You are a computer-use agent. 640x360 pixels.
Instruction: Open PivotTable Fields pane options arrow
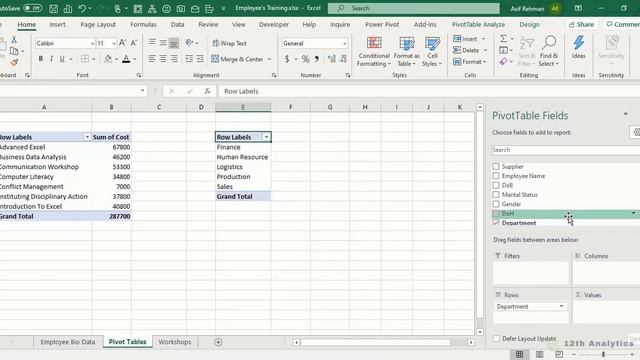pyautogui.click(x=626, y=114)
